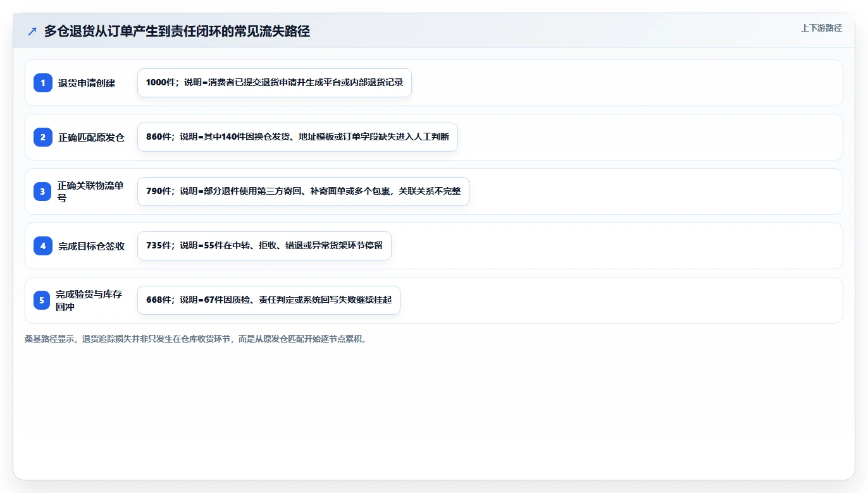
Task: Click the 桑基路径显示 footnote text
Action: click(x=195, y=339)
